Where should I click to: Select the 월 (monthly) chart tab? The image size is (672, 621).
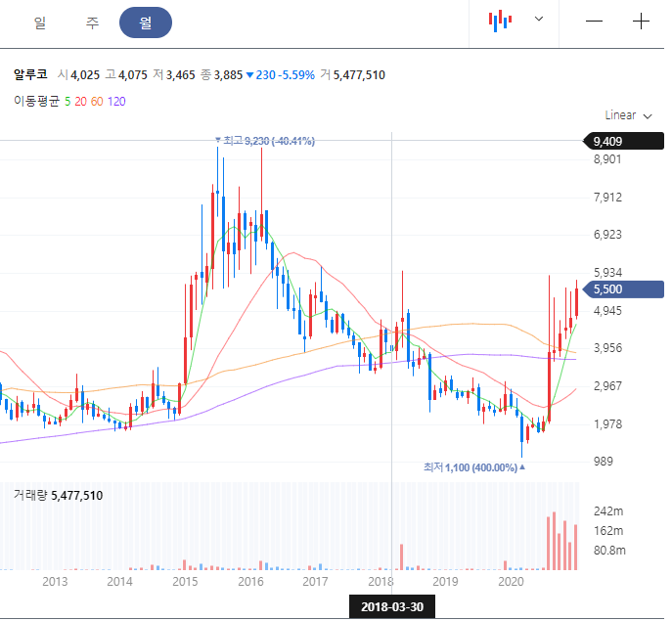146,22
